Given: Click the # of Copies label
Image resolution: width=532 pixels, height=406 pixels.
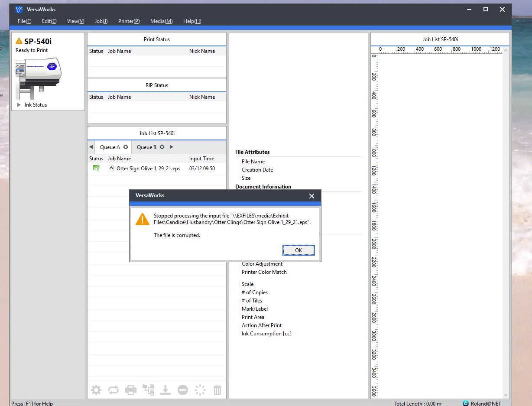Looking at the screenshot, I should pos(255,292).
